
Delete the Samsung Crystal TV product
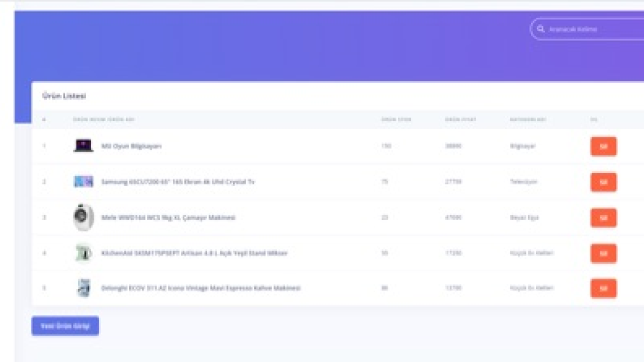(603, 183)
